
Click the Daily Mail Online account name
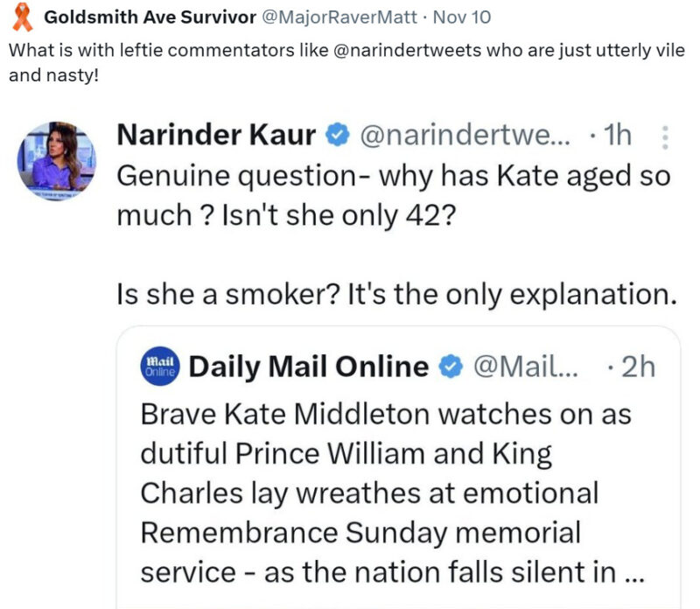point(309,367)
